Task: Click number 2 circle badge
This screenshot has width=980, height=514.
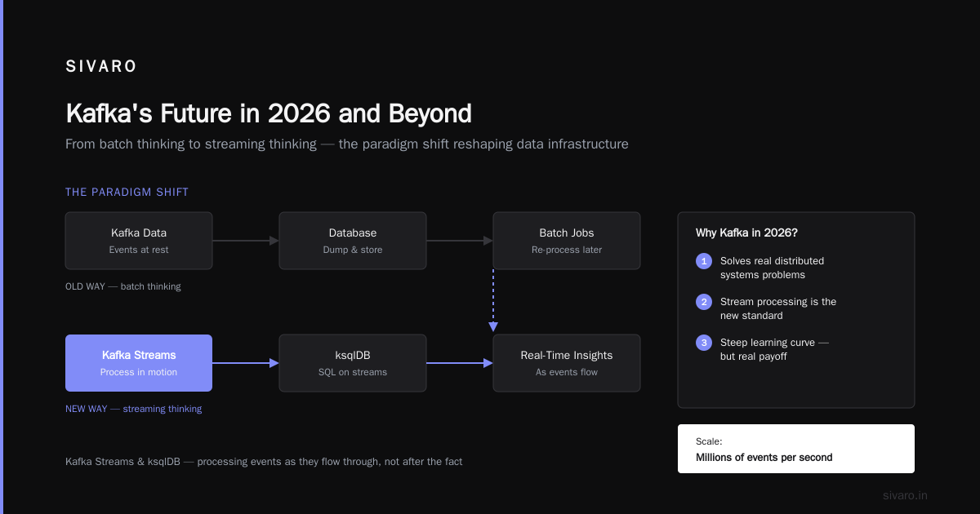Action: pyautogui.click(x=704, y=302)
